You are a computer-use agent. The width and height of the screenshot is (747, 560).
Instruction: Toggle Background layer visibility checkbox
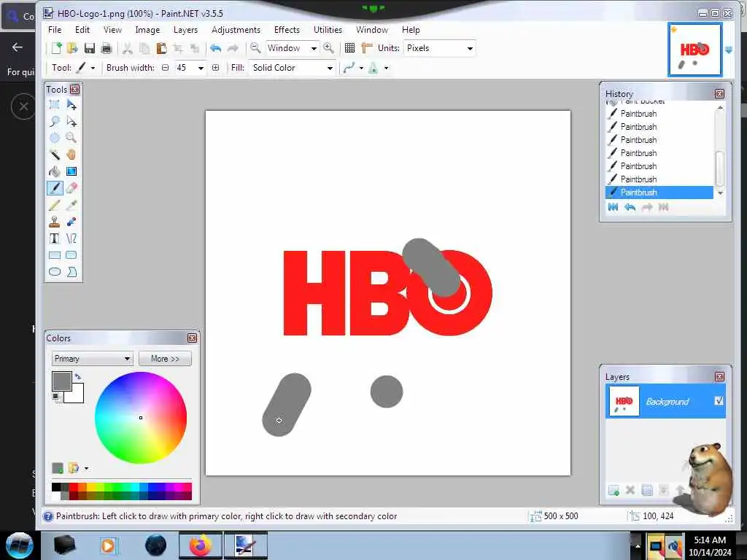click(x=719, y=401)
